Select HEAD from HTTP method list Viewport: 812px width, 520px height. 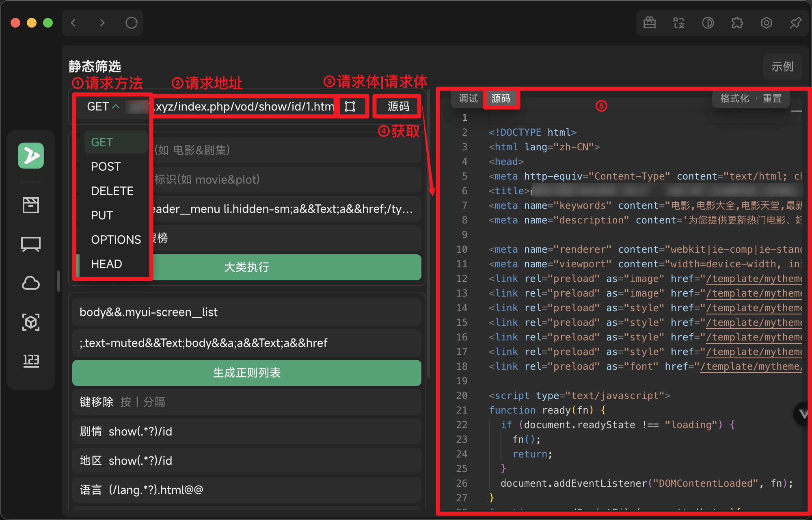coord(106,264)
